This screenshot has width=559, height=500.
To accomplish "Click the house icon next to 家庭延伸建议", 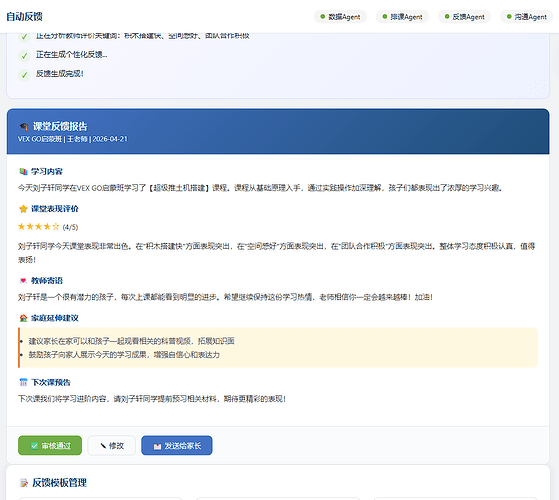I will pyautogui.click(x=23, y=318).
